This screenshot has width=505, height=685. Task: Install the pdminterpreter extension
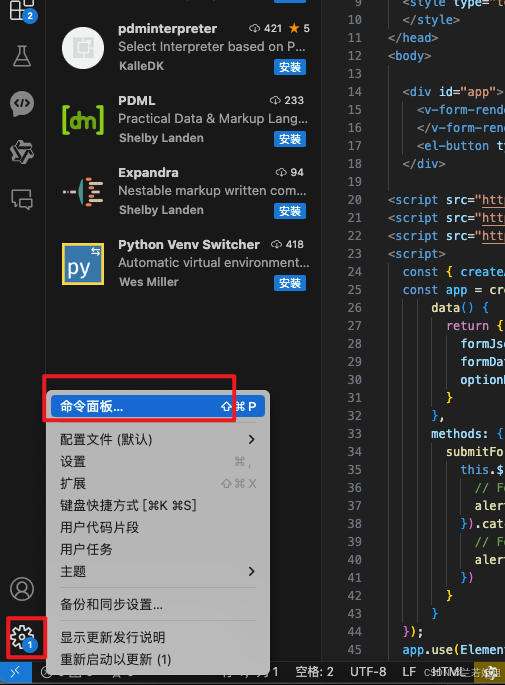click(x=290, y=67)
